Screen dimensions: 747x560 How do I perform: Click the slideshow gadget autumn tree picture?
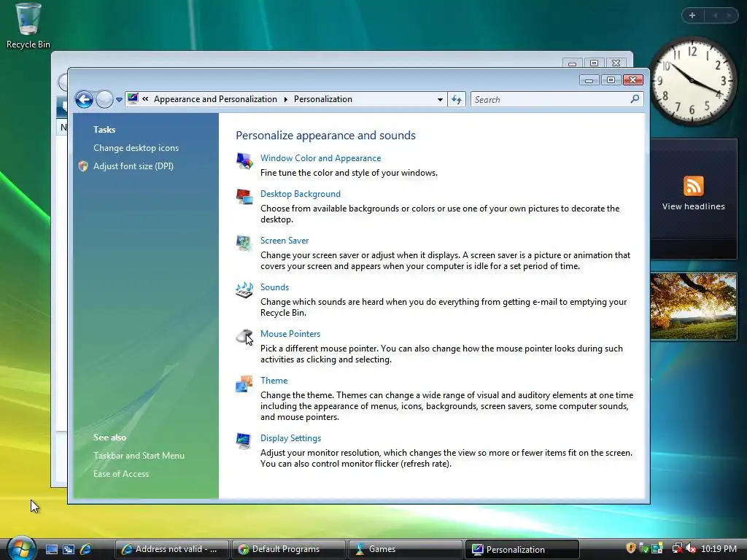pos(693,306)
